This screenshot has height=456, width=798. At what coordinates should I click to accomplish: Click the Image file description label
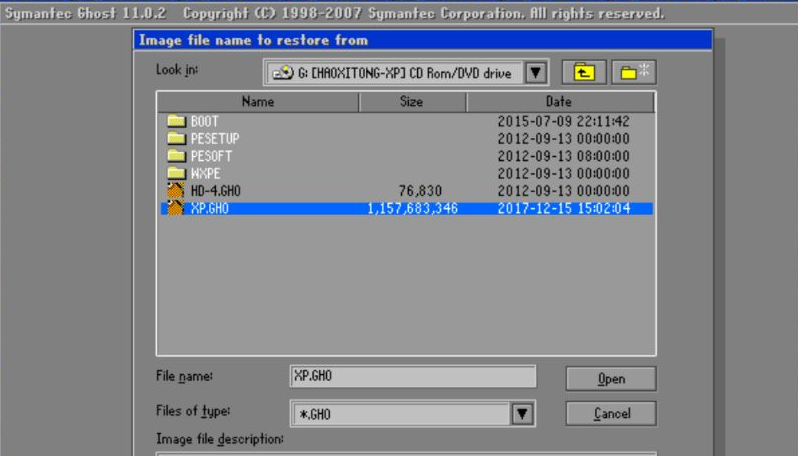coord(220,439)
